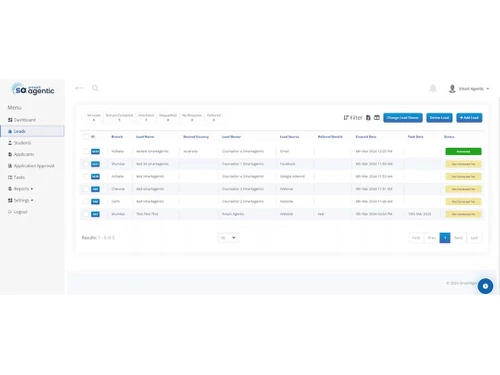Click the back arrow icon in top bar
This screenshot has height=375, width=500.
pyautogui.click(x=79, y=88)
